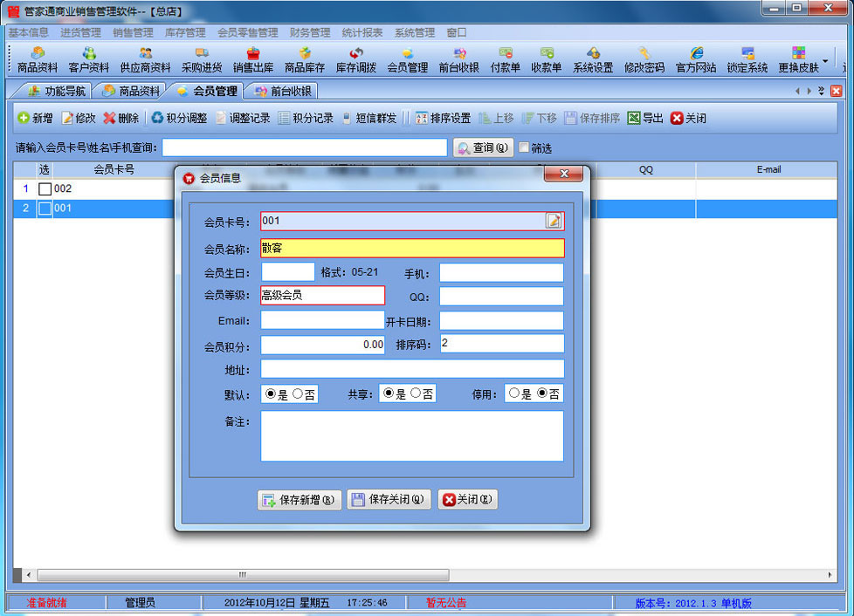Select 共享 是 radio button
The width and height of the screenshot is (854, 616).
click(389, 393)
